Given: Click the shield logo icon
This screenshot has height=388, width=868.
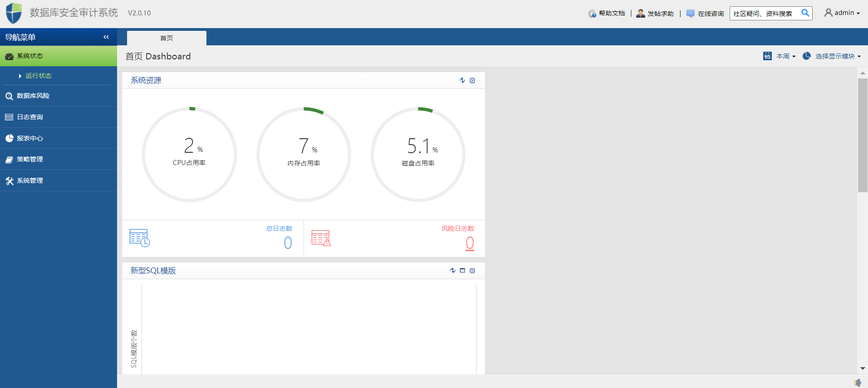Looking at the screenshot, I should click(x=14, y=13).
